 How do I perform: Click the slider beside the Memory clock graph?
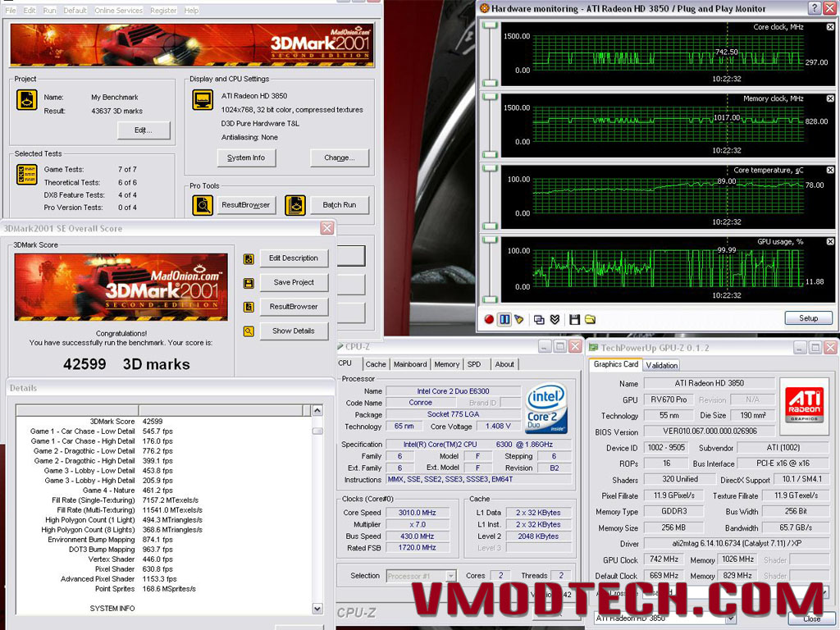click(491, 126)
